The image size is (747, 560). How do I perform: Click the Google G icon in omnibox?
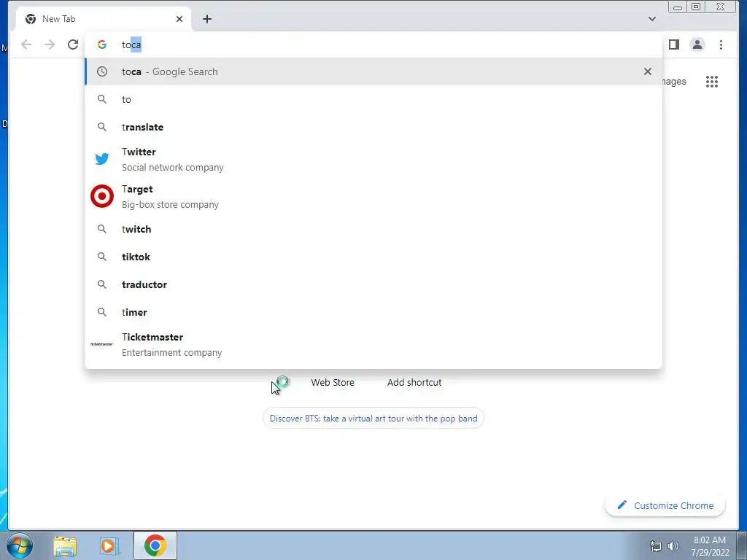102,44
